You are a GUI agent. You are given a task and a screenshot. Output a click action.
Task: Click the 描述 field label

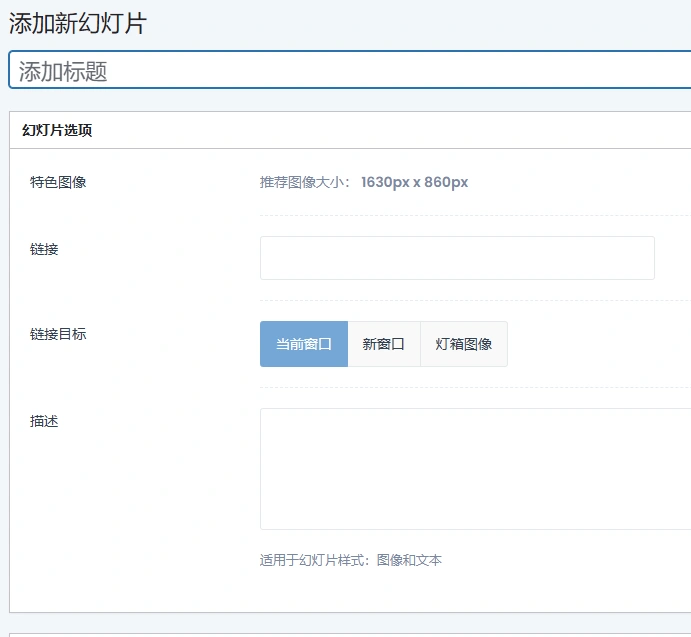point(44,421)
